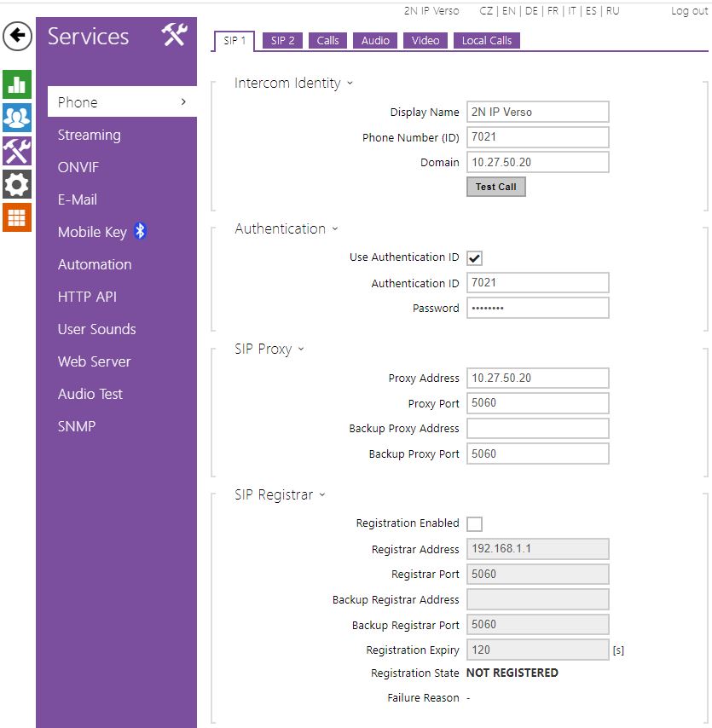Screen dimensions: 712x728
Task: Click the Proxy Address input field
Action: tap(537, 378)
